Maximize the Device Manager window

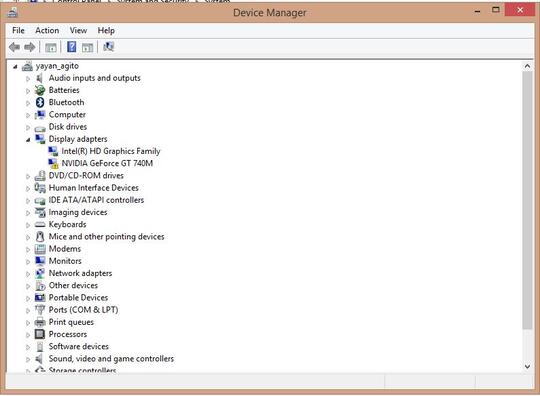(x=496, y=10)
